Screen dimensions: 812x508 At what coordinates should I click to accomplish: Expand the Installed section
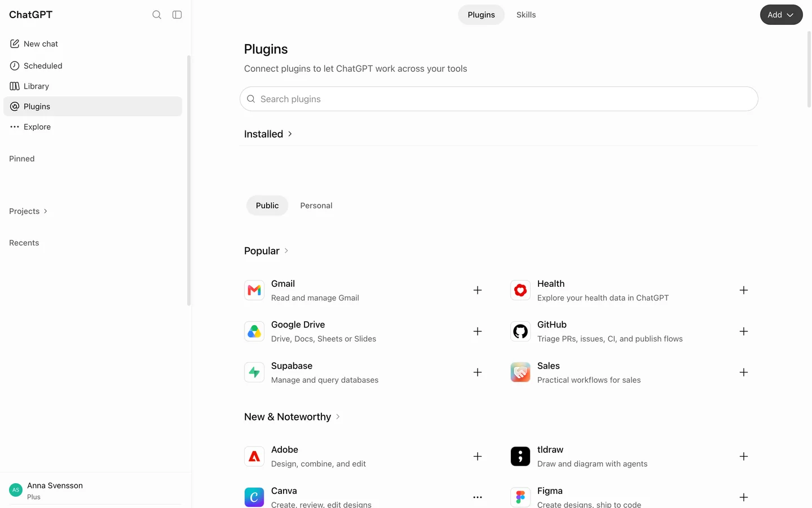coord(268,134)
